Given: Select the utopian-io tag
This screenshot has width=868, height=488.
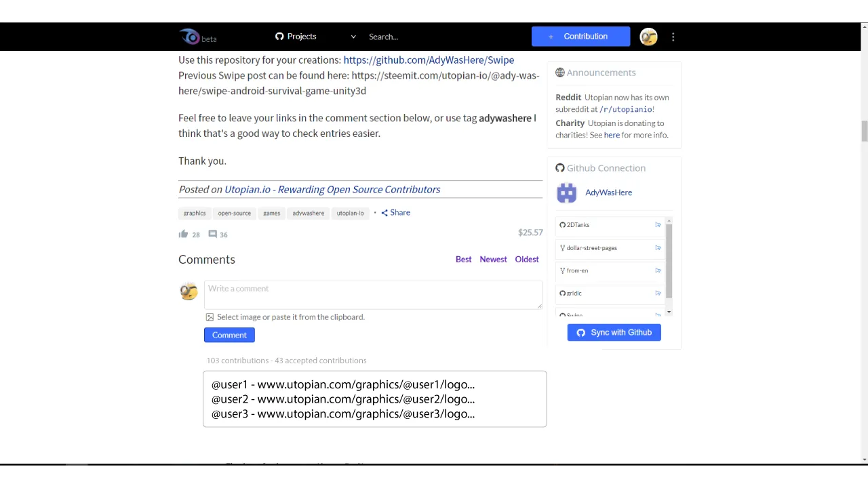Looking at the screenshot, I should pos(351,213).
